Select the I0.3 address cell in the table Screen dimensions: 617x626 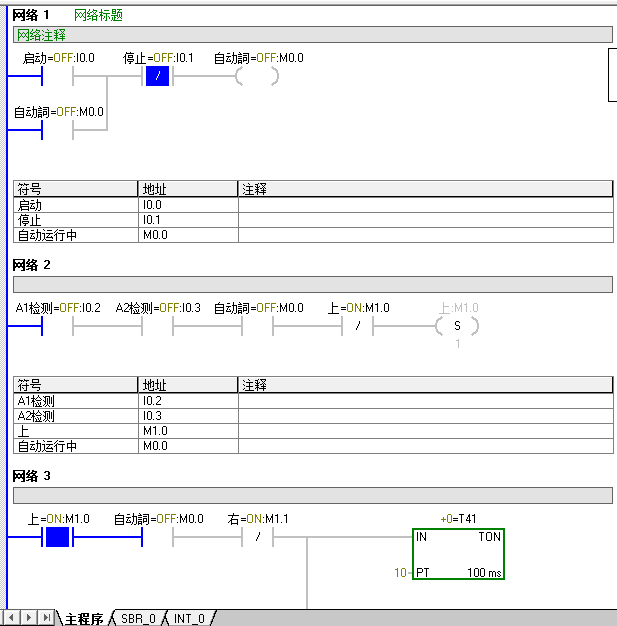(x=188, y=416)
